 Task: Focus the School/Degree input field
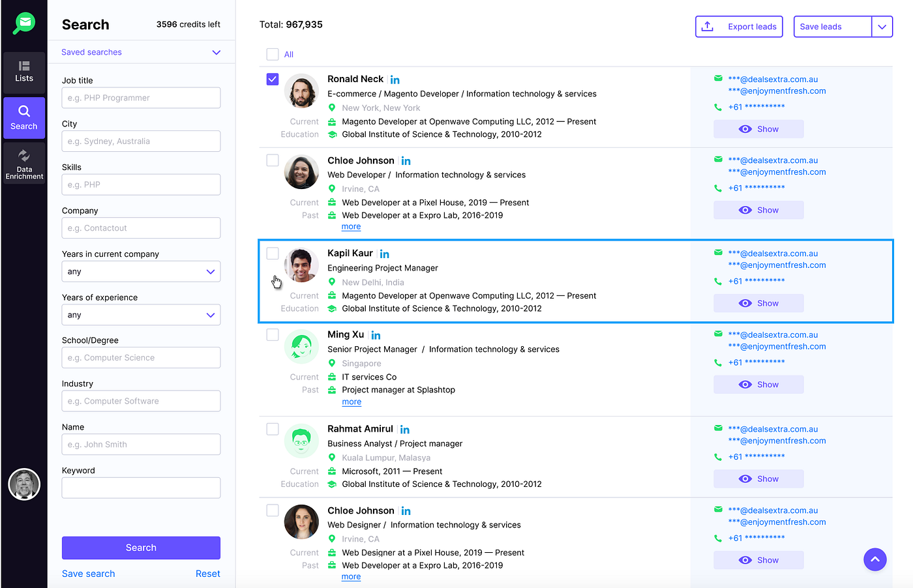[x=141, y=357]
